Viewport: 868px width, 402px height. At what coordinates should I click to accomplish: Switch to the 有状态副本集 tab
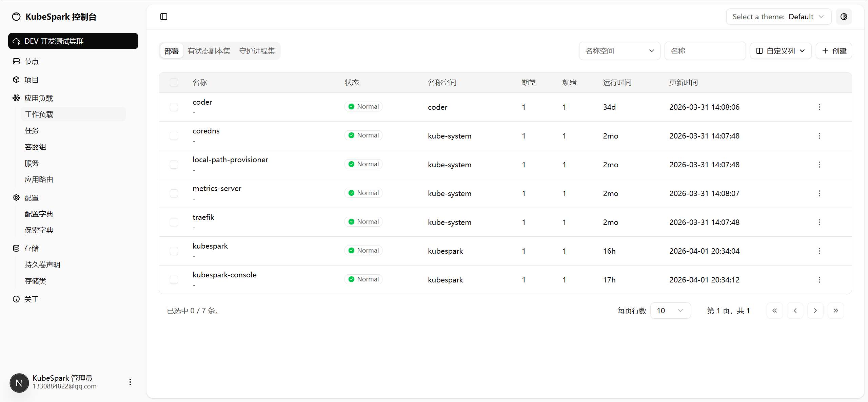click(209, 51)
